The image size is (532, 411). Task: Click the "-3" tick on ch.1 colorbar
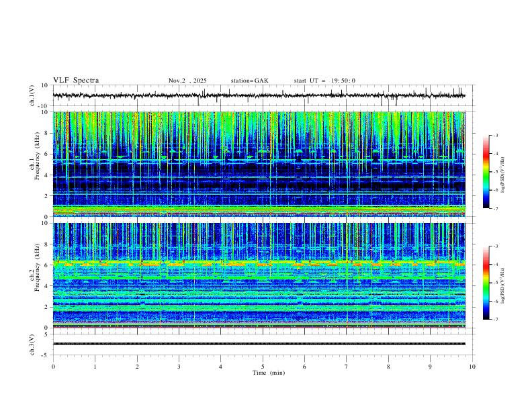(x=496, y=135)
